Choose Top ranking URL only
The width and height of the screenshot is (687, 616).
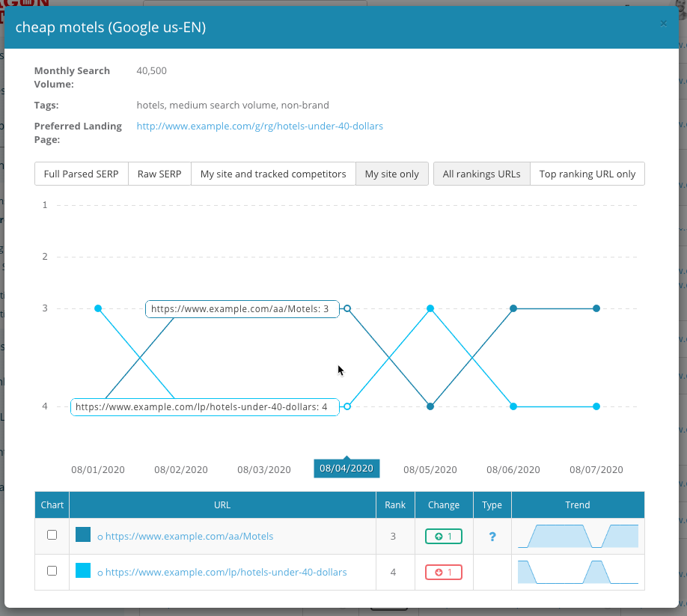pos(587,174)
